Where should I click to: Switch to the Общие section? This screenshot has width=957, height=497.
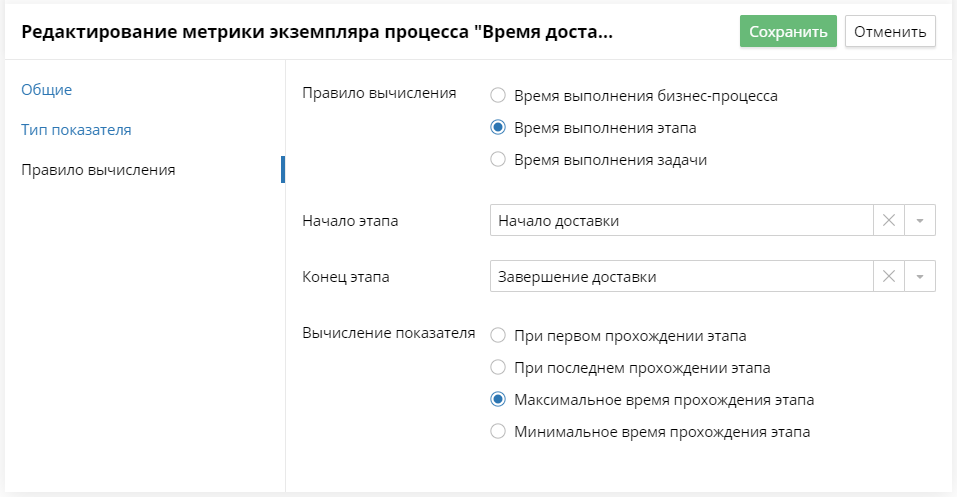tap(46, 90)
